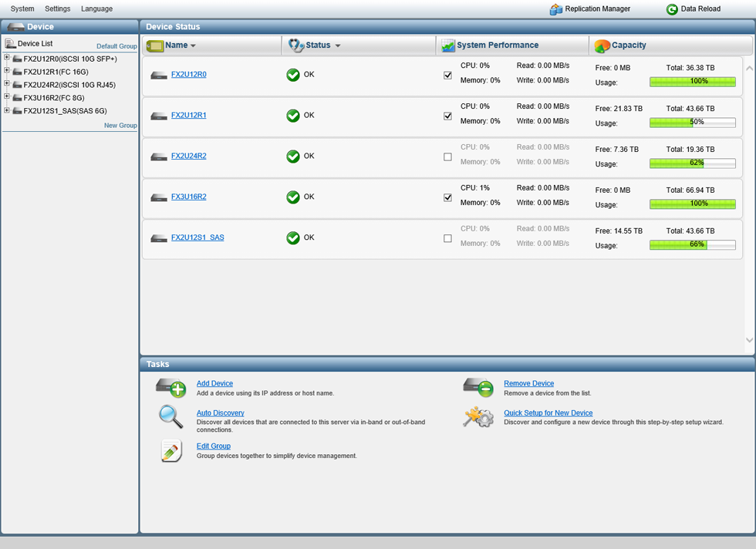The image size is (756, 549).
Task: Click the Status column stethoscope icon
Action: pyautogui.click(x=295, y=45)
